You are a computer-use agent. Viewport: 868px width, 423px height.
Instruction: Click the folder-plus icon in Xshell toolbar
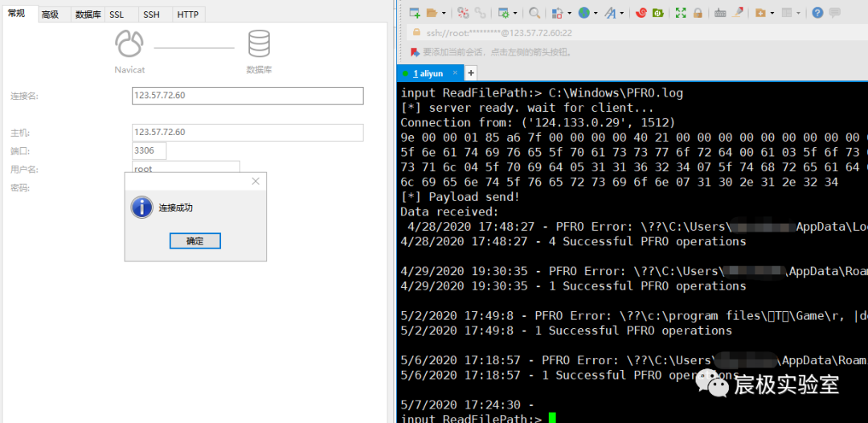pos(760,13)
